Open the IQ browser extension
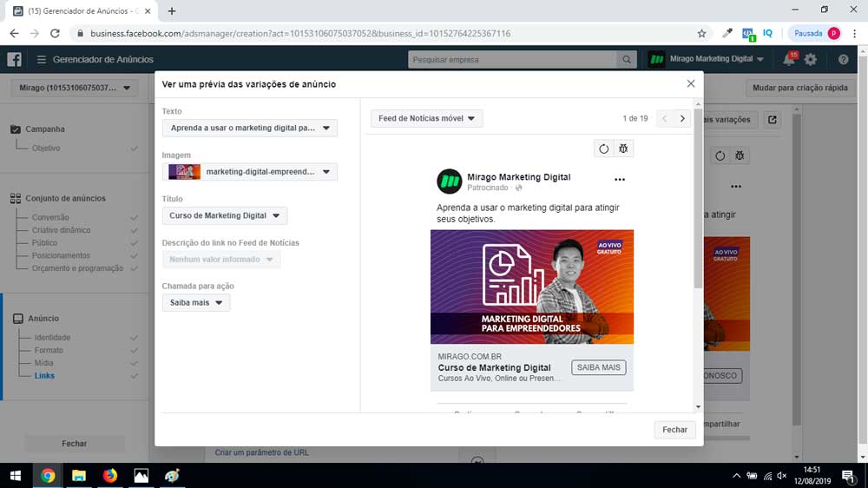 [x=768, y=33]
